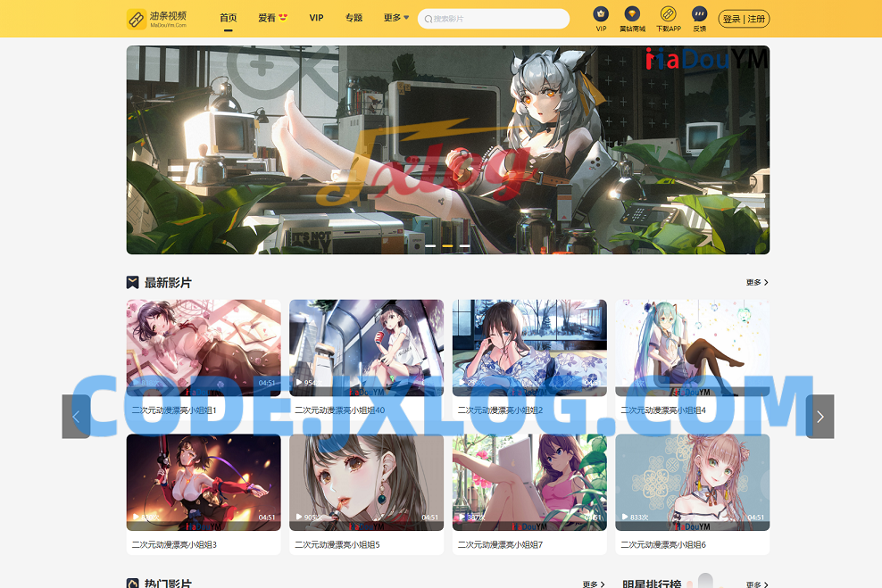Click the 油条视频 site logo
Image resolution: width=882 pixels, height=588 pixels.
(157, 19)
